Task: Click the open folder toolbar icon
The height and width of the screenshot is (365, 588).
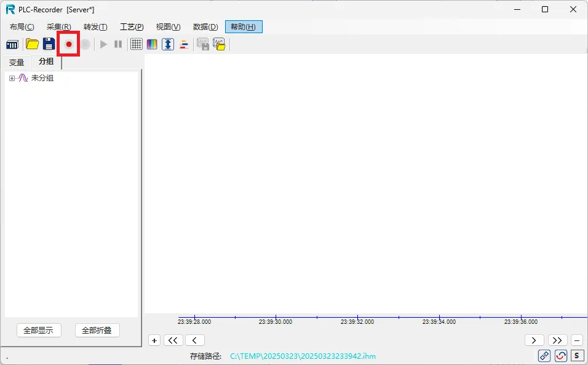Action: pos(32,44)
